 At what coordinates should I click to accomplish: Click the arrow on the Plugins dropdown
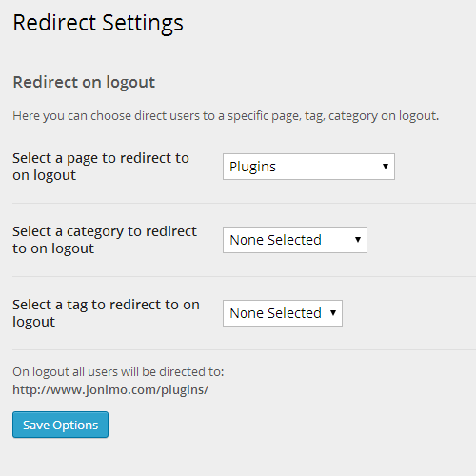click(386, 167)
